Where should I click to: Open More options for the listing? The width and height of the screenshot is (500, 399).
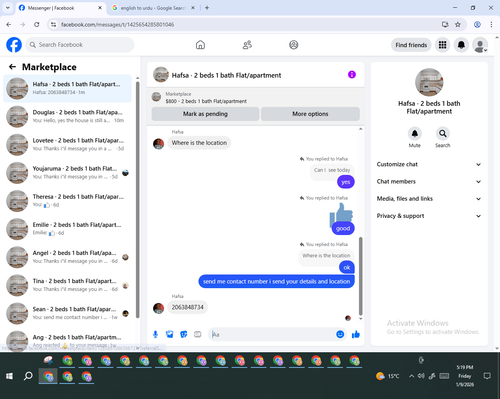pos(310,114)
